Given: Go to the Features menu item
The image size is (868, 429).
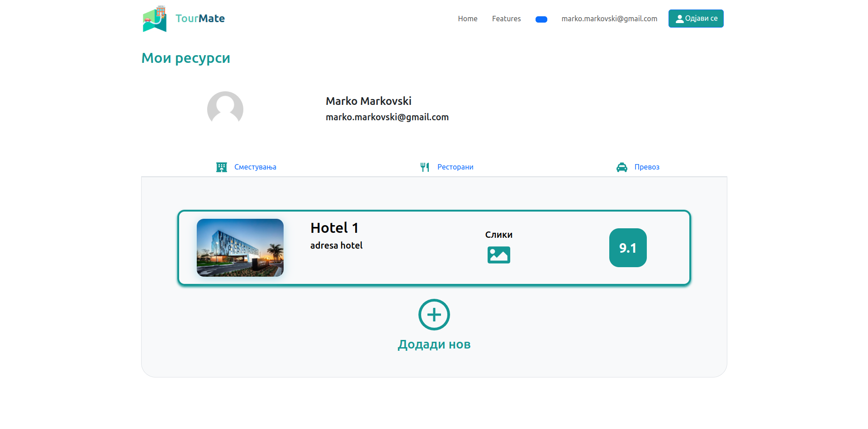Looking at the screenshot, I should (506, 19).
